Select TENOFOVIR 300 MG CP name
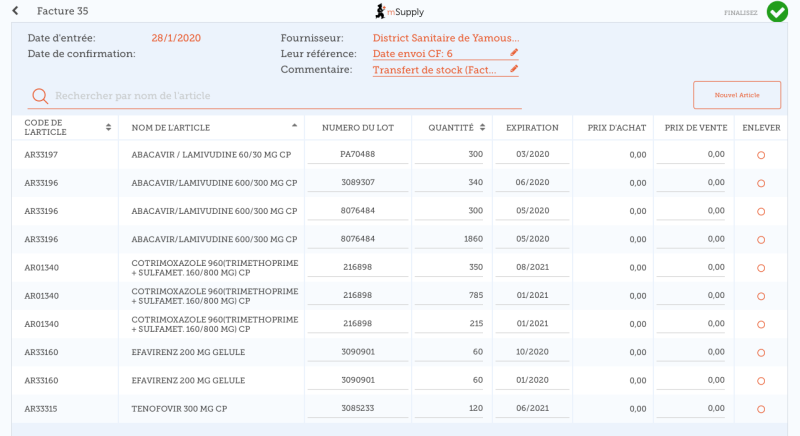This screenshot has height=436, width=800. [x=179, y=409]
